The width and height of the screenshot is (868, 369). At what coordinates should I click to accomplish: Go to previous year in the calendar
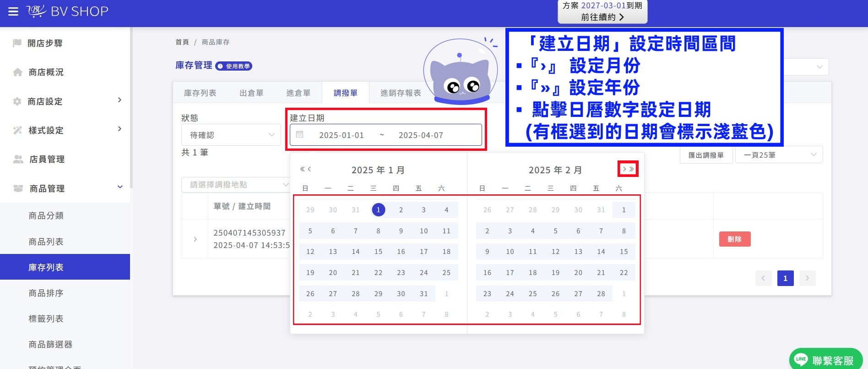point(302,169)
